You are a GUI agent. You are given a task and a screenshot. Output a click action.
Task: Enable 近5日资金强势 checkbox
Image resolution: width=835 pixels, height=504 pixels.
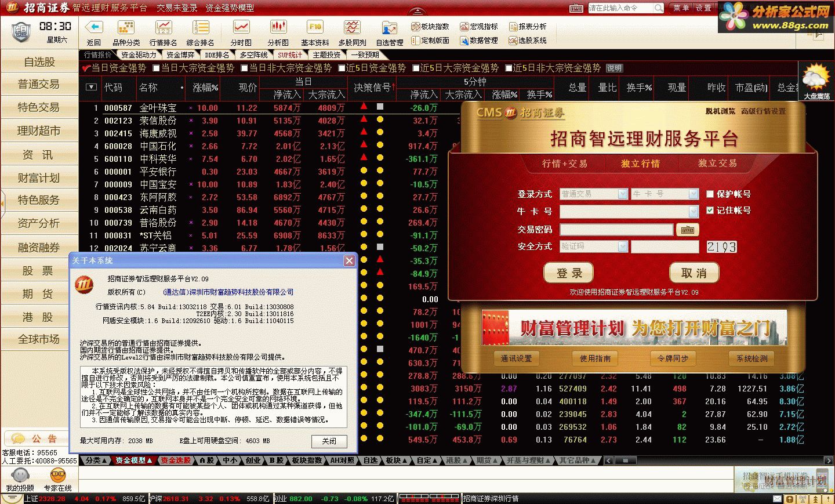tap(342, 68)
